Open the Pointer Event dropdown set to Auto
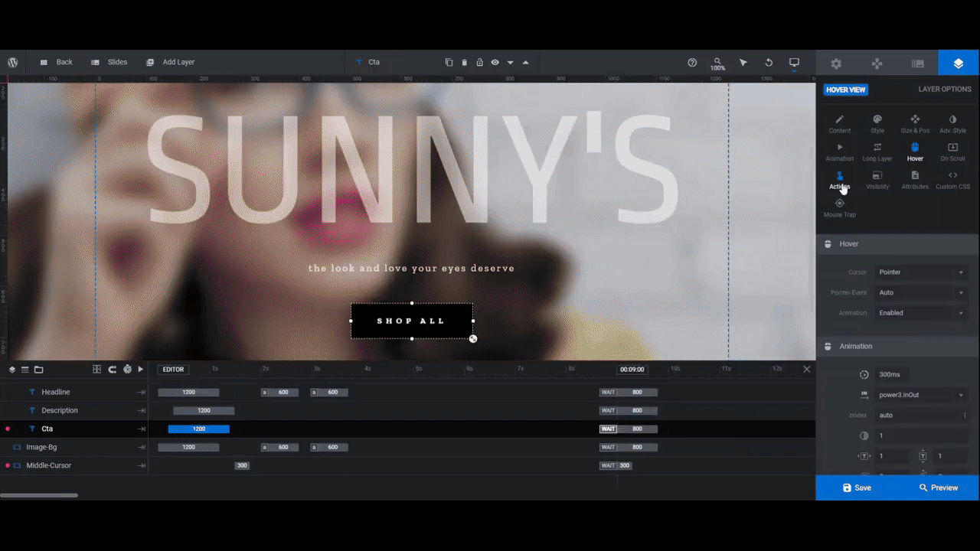This screenshot has height=551, width=980. coord(921,292)
